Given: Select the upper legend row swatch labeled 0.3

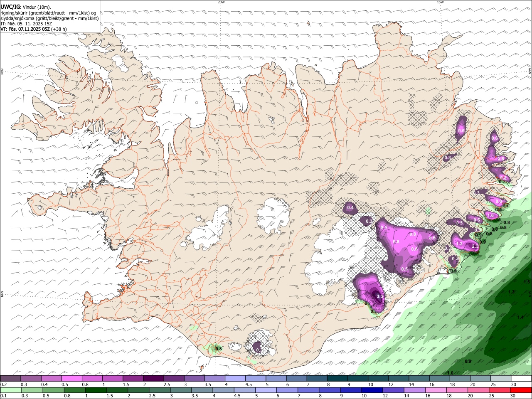Looking at the screenshot, I should coord(31,379).
